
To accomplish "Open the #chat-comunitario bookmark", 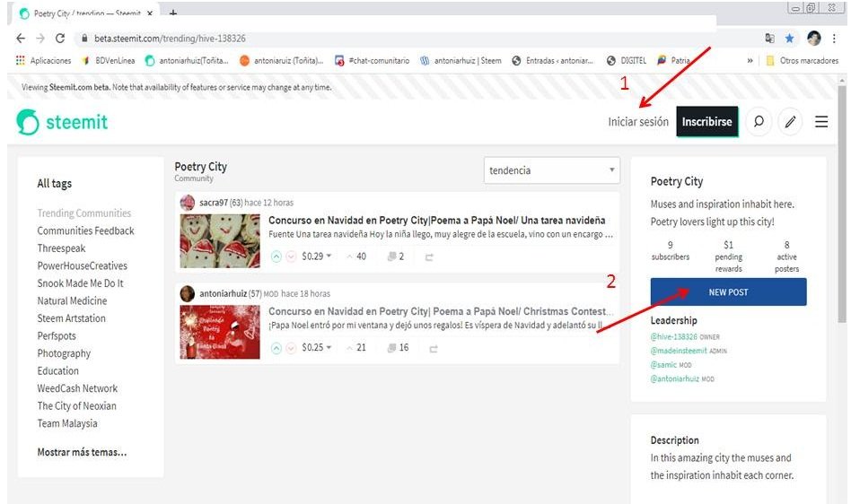I will coord(373,61).
